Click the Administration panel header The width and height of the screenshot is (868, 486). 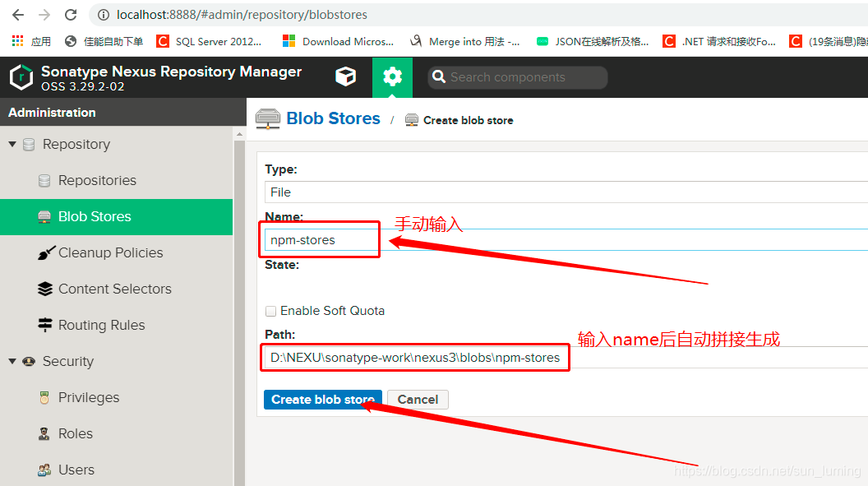pyautogui.click(x=123, y=113)
